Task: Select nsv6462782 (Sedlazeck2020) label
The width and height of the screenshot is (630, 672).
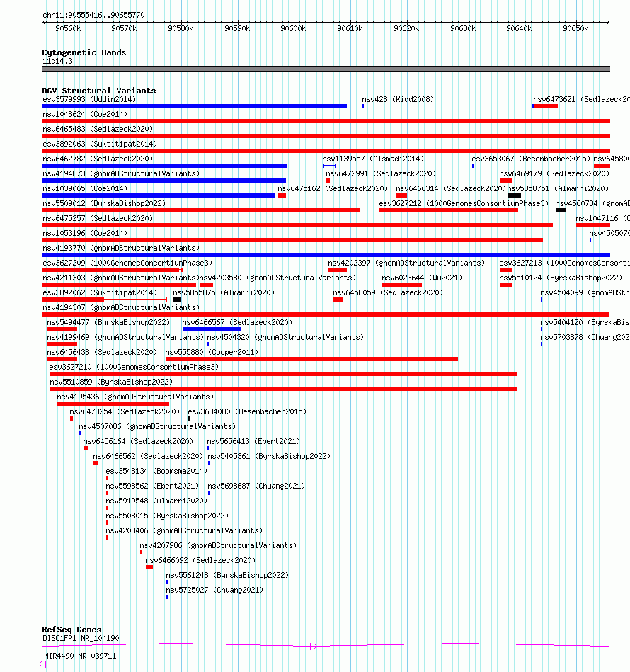Action: pyautogui.click(x=98, y=159)
